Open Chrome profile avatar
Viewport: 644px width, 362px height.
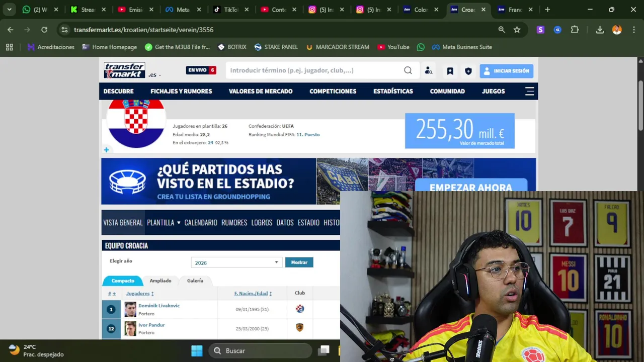coord(617,30)
